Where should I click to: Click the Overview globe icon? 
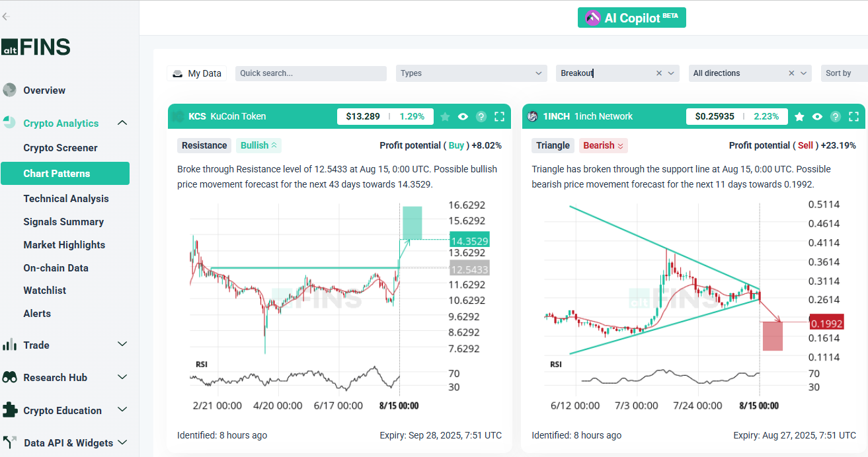pyautogui.click(x=9, y=90)
